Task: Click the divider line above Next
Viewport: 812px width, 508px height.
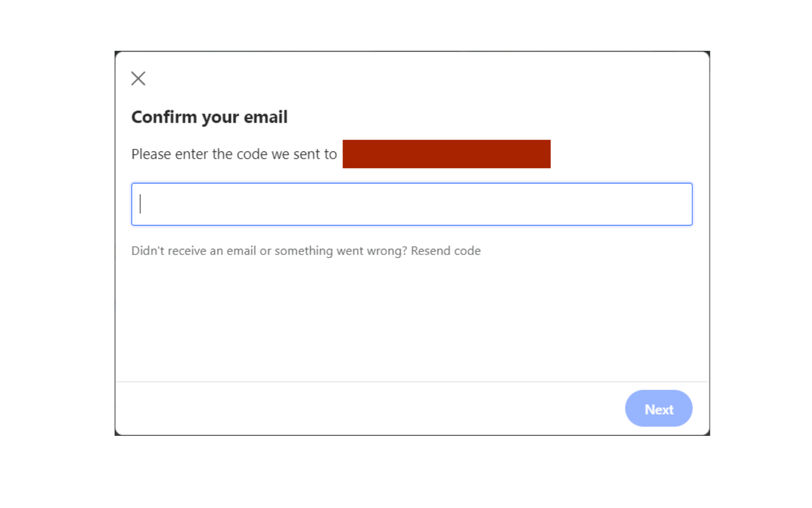Action: (355, 382)
